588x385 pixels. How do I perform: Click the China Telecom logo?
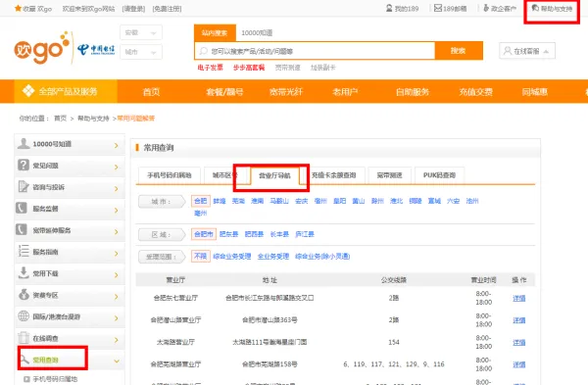click(96, 50)
